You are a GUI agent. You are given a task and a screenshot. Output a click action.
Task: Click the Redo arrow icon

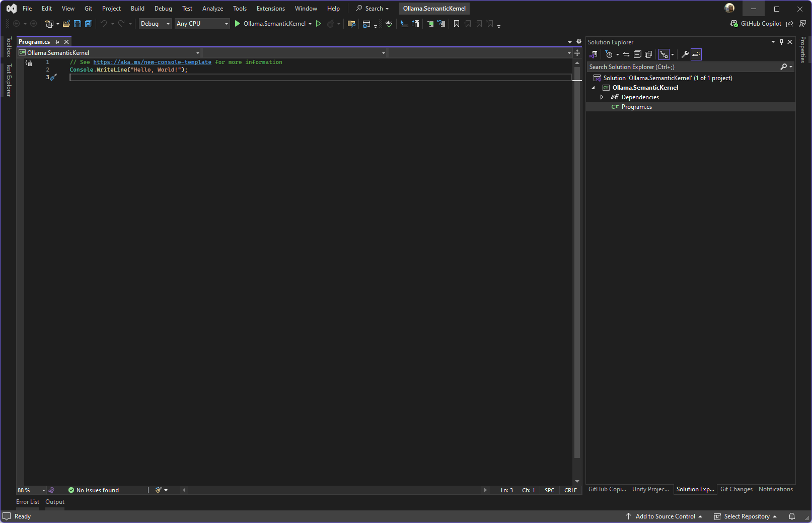pos(121,24)
